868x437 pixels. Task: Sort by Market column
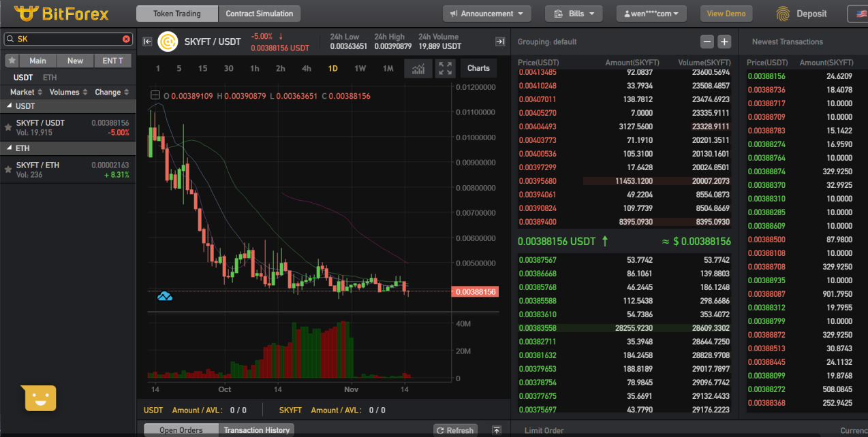pos(25,92)
